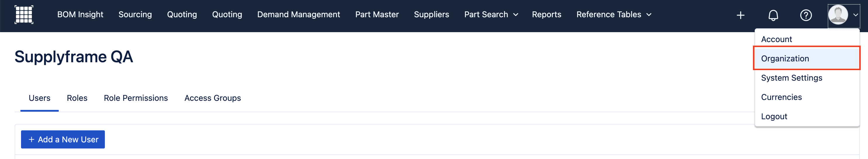Go to the Sourcing page
The width and height of the screenshot is (868, 159).
(135, 15)
